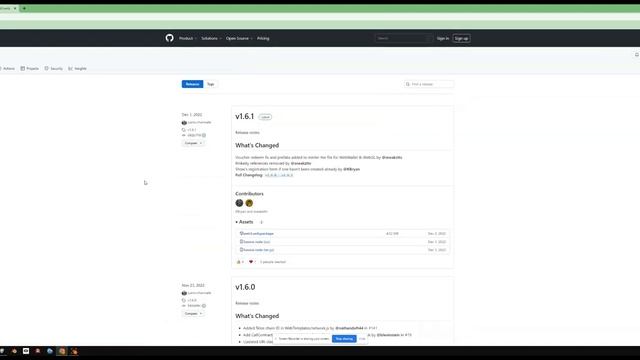Click the highlighted active taskbar app icon
The height and width of the screenshot is (360, 640).
(62, 351)
